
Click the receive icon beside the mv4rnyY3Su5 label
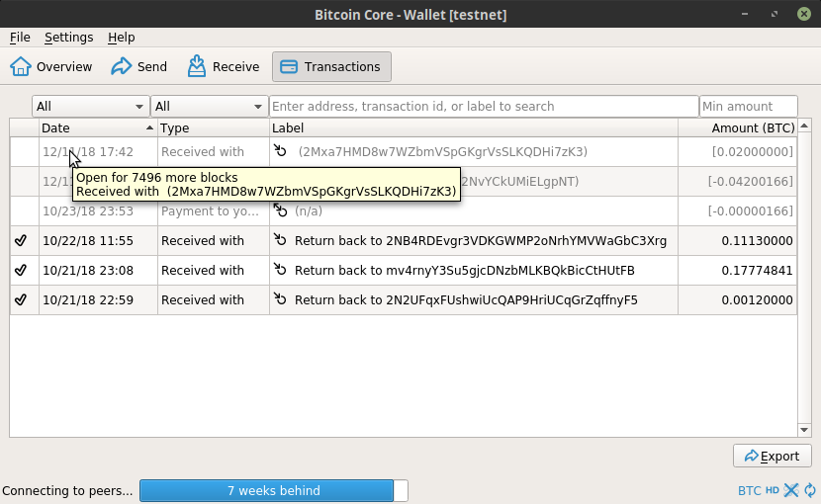coord(281,270)
